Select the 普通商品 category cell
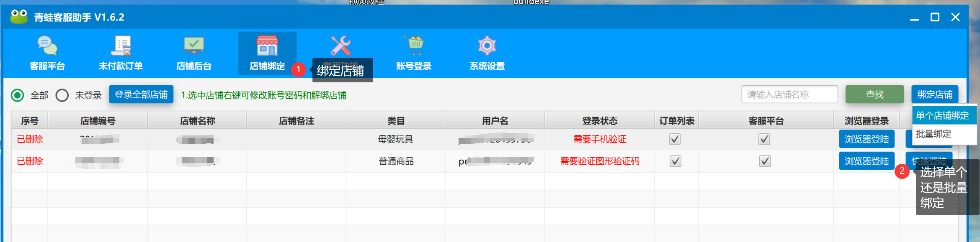 pos(396,161)
